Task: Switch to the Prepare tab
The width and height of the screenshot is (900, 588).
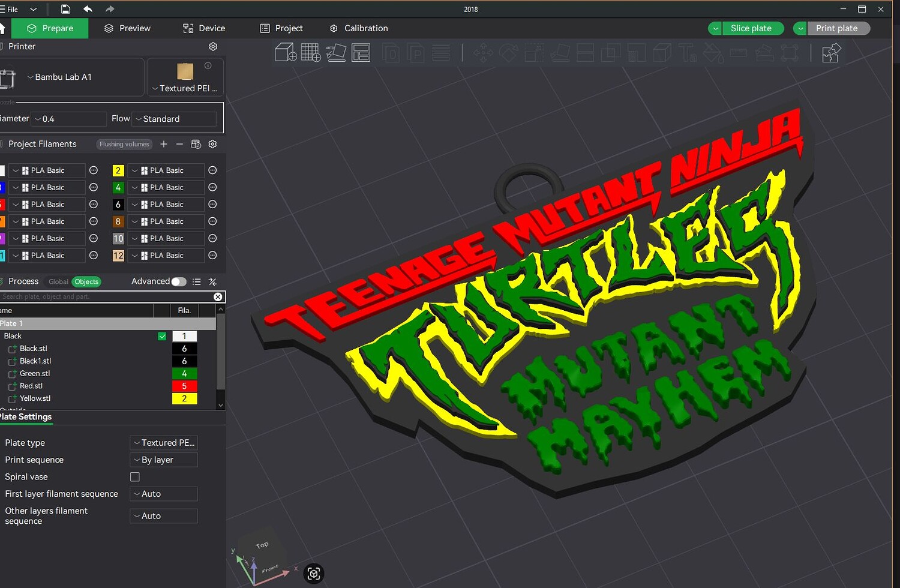Action: click(x=50, y=28)
